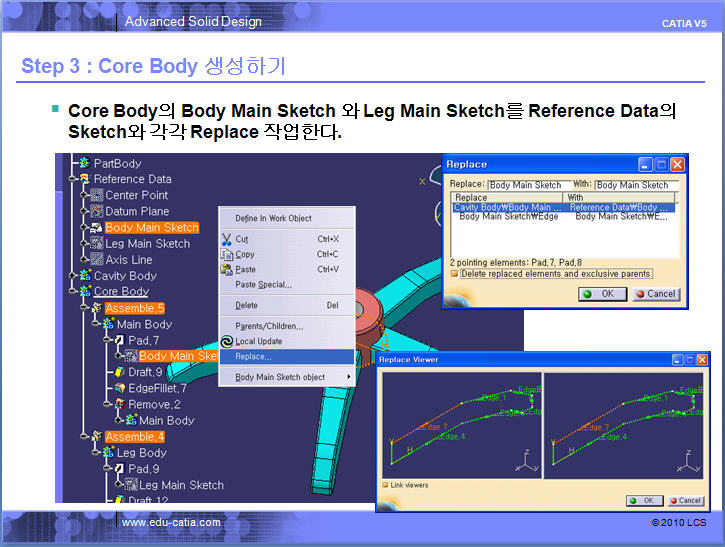Select Assemble.5 in the specification tree
This screenshot has width=725, height=547.
(x=135, y=308)
